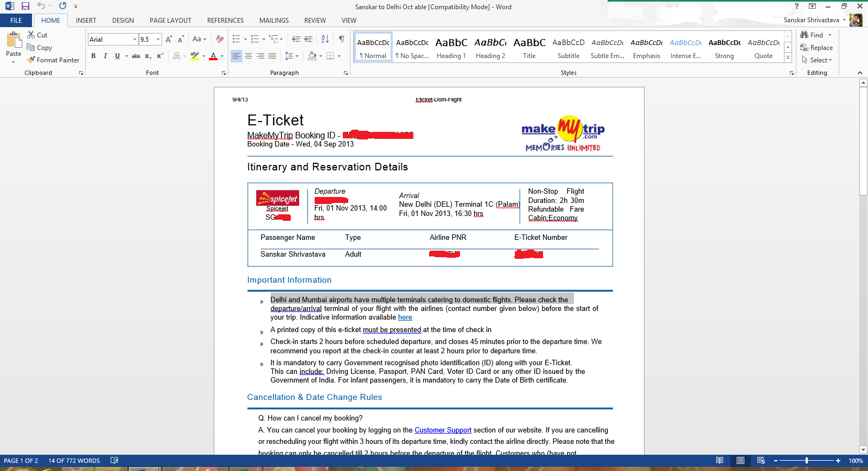Screen dimensions: 868x471
Task: Open Ribbon Display Options
Action: coord(812,6)
